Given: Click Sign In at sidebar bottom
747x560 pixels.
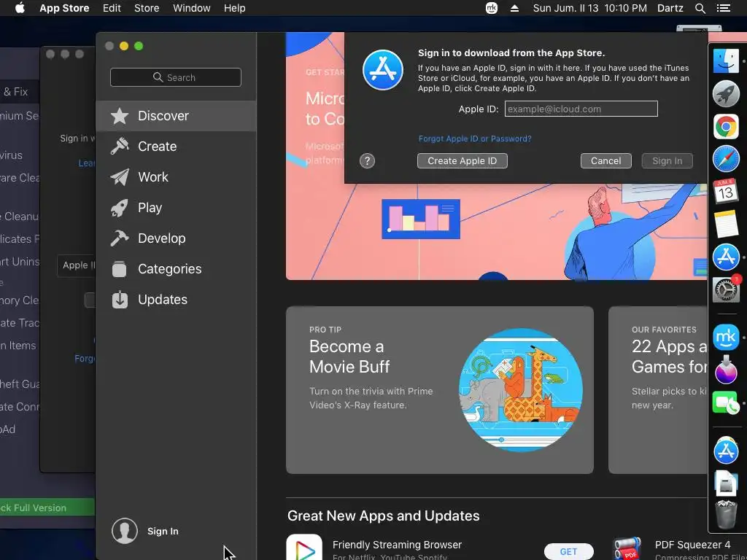Looking at the screenshot, I should click(163, 531).
